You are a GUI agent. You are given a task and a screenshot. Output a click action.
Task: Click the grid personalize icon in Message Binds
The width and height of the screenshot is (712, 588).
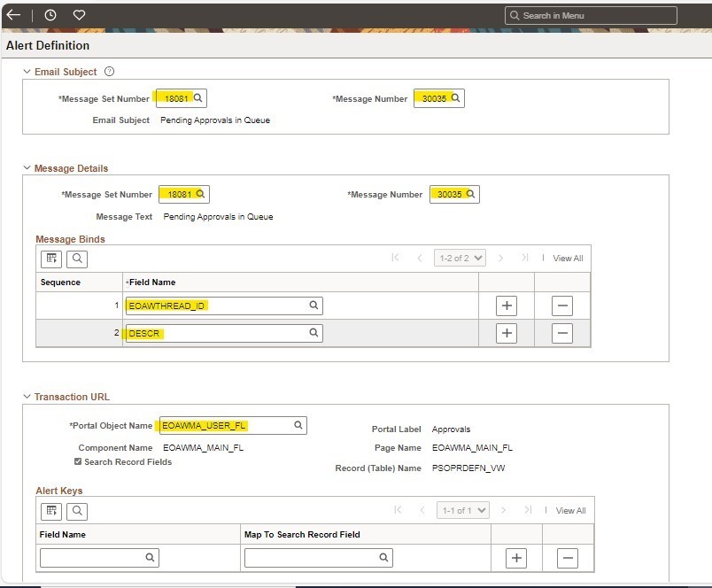tap(50, 259)
